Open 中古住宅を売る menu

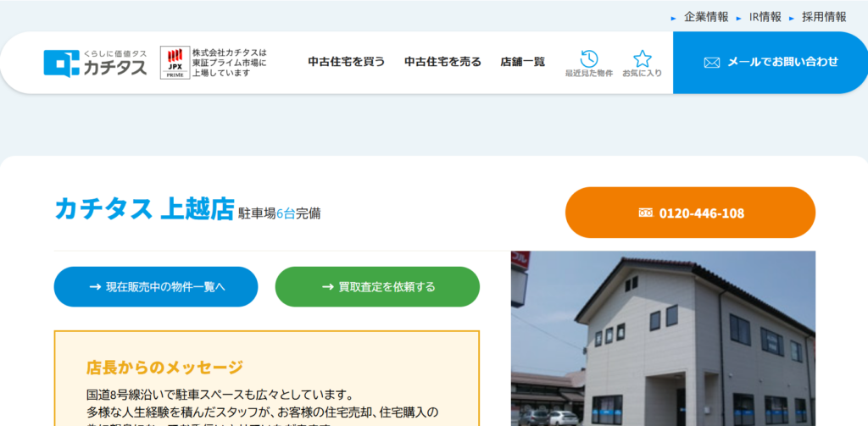click(442, 62)
